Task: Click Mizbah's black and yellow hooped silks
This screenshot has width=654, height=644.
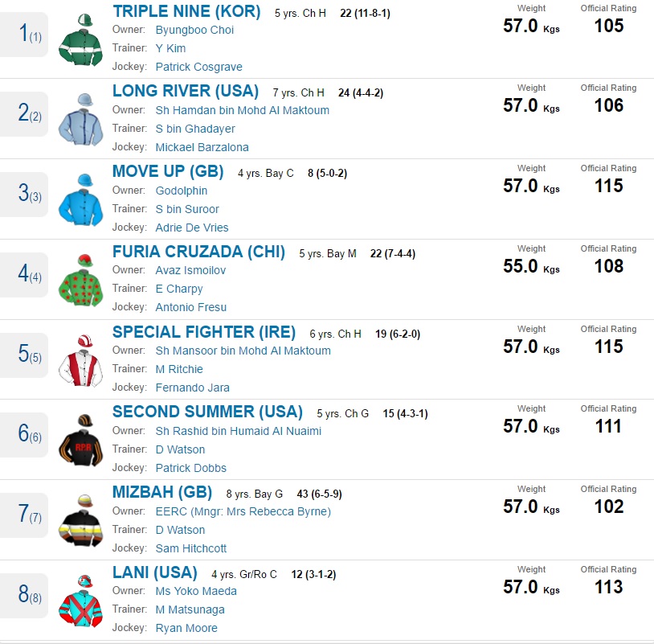Action: [x=80, y=521]
